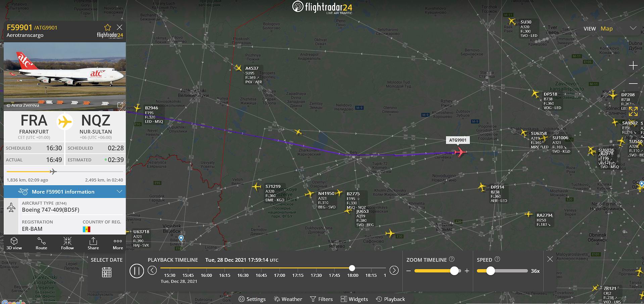Viewport: 644px width, 304px height.
Task: Show Zoom Timeline help tooltip icon
Action: (452, 259)
